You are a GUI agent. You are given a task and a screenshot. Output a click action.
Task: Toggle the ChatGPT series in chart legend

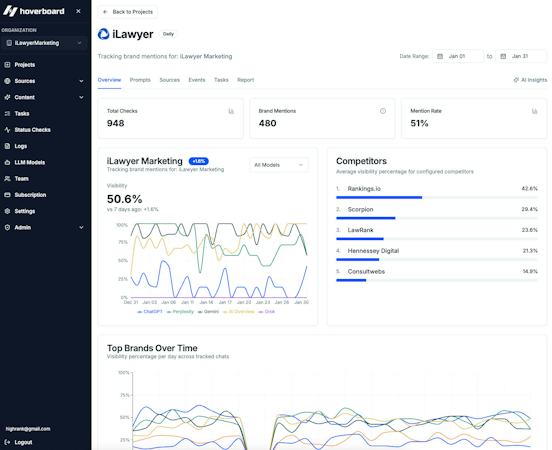(x=150, y=312)
